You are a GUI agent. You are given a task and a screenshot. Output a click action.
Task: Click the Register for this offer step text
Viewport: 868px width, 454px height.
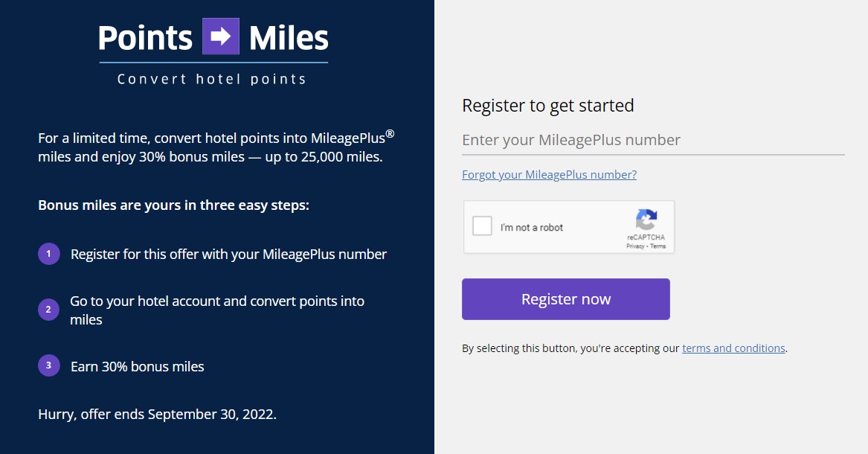pos(228,254)
